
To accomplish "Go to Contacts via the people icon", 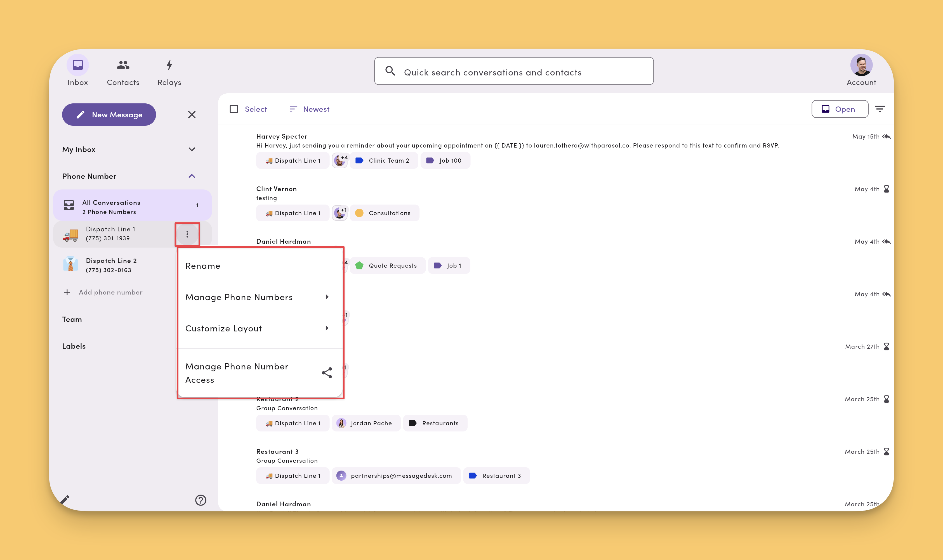I will tap(123, 65).
